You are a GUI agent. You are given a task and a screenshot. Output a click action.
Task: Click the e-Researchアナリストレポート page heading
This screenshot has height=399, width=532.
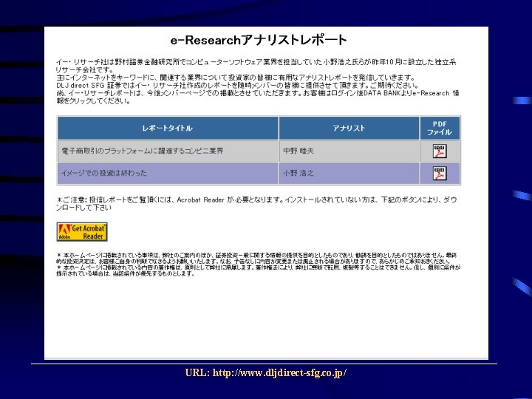(x=259, y=41)
